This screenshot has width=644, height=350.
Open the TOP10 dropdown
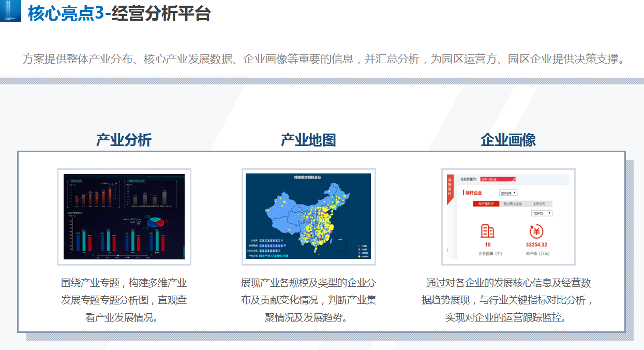[x=542, y=213]
